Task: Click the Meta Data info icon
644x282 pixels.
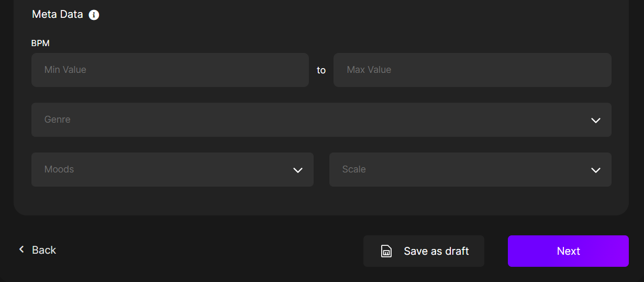Action: pyautogui.click(x=94, y=15)
